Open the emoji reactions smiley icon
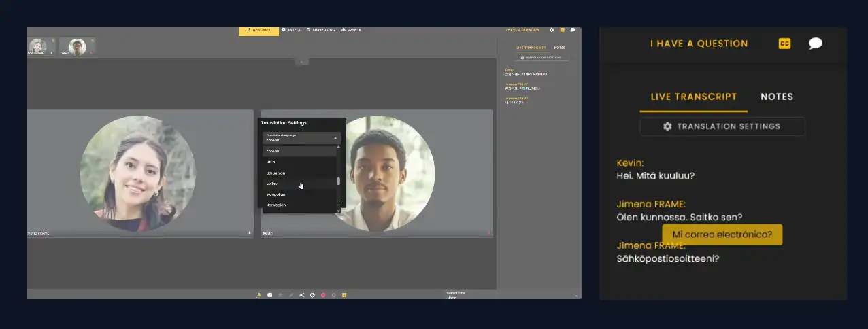 [312, 295]
